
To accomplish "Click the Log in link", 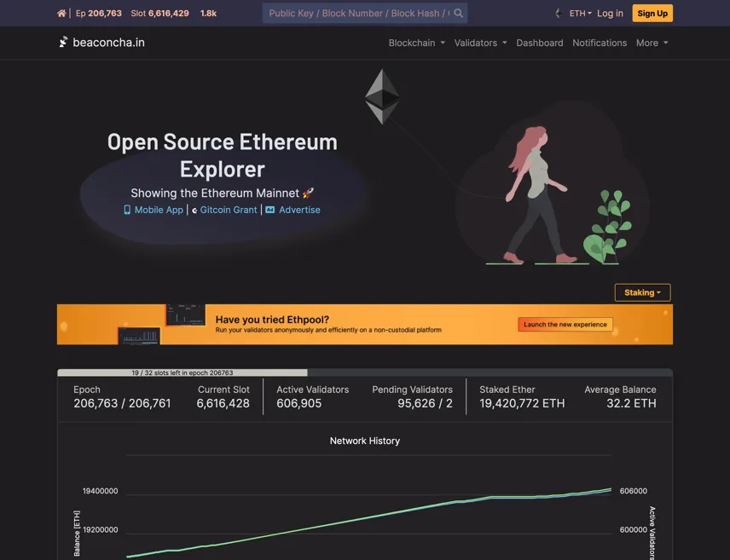I will click(610, 14).
